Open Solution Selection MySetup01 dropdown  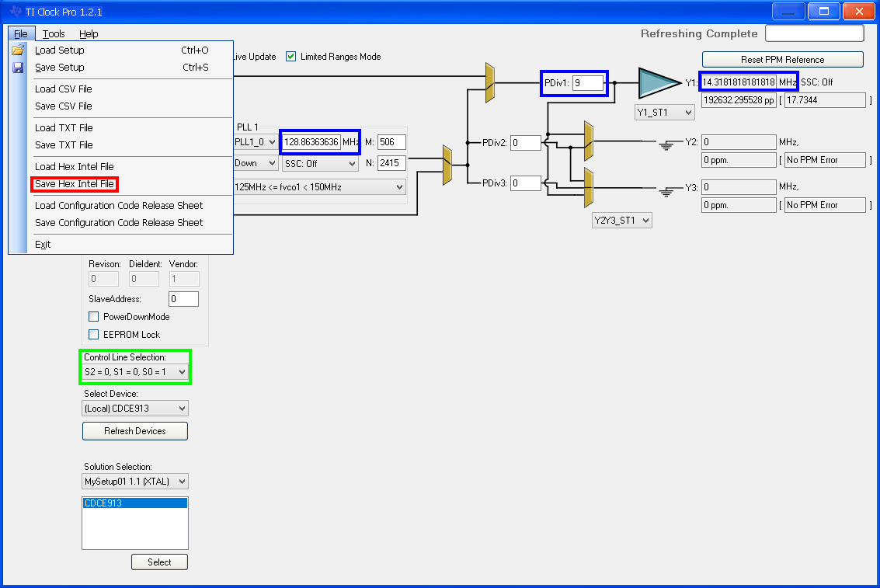[134, 481]
